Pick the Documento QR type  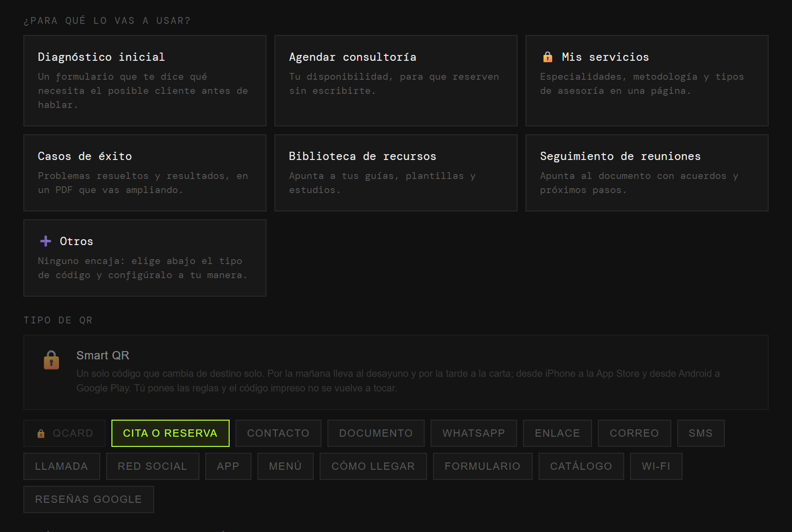click(x=376, y=433)
